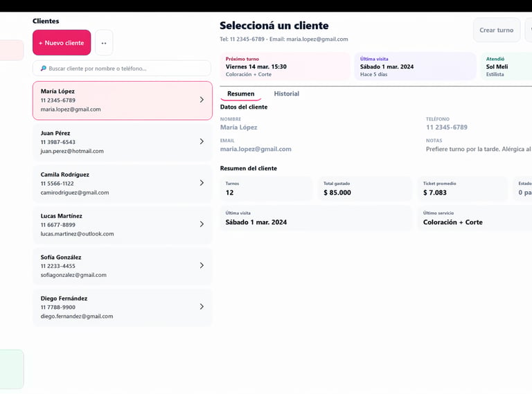The image size is (532, 394).
Task: Expand María López client chevron
Action: pyautogui.click(x=202, y=100)
